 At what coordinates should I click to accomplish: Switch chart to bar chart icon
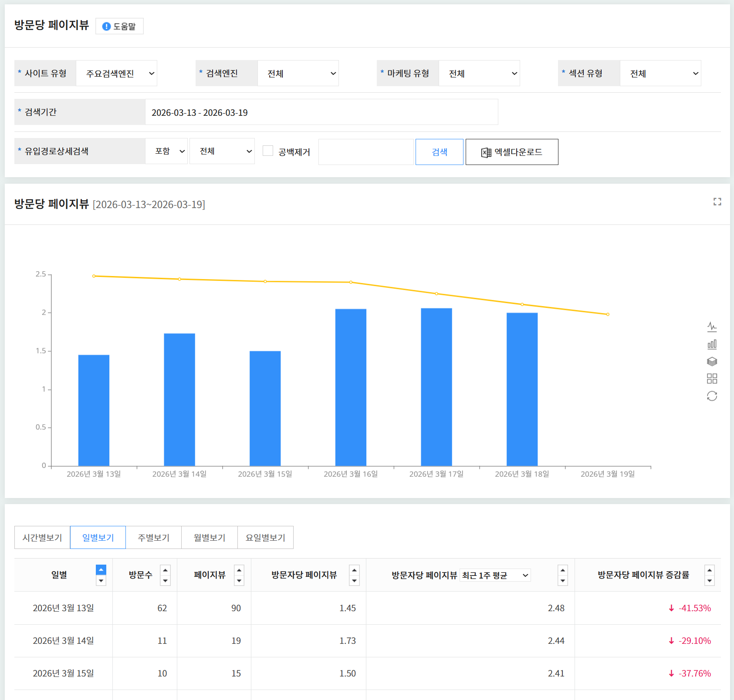712,344
